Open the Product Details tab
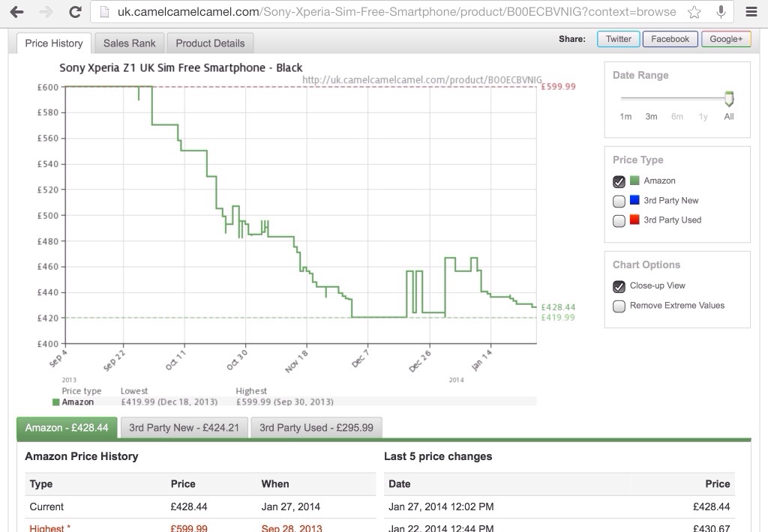 tap(210, 43)
